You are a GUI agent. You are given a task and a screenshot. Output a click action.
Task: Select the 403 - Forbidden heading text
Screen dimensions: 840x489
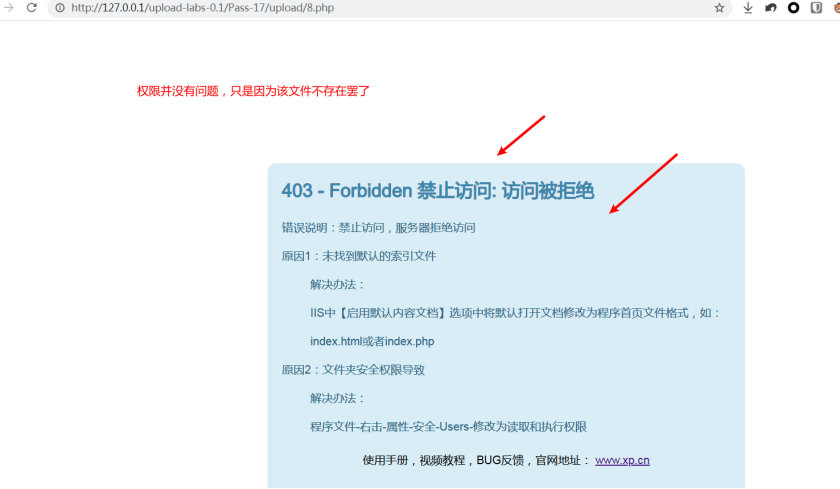point(438,191)
